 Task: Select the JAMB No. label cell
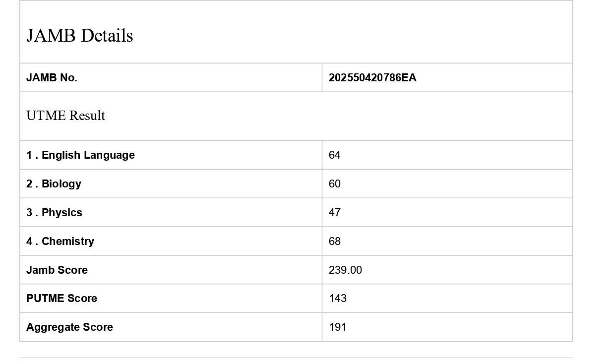click(52, 78)
